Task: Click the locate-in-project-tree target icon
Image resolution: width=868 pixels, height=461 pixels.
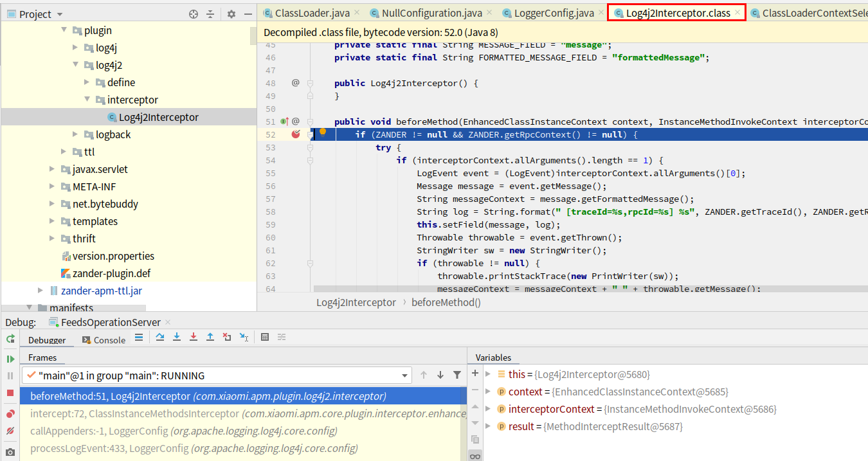Action: click(194, 14)
